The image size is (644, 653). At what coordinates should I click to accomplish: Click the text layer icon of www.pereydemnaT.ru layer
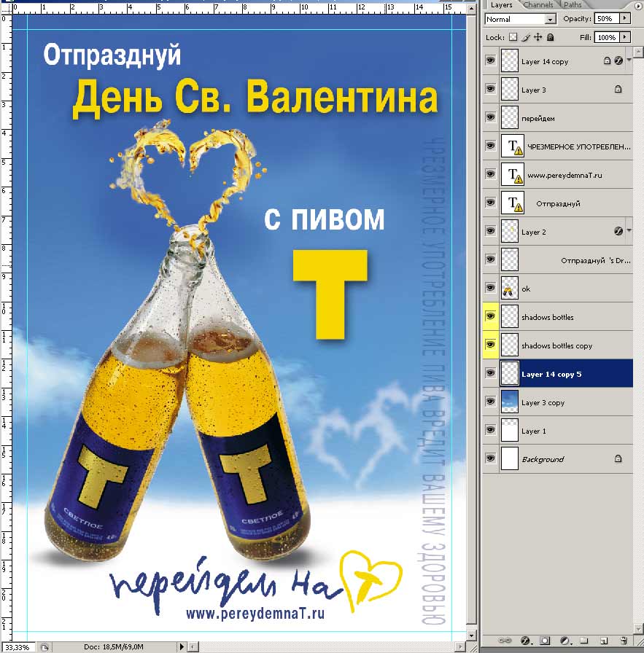coord(512,174)
